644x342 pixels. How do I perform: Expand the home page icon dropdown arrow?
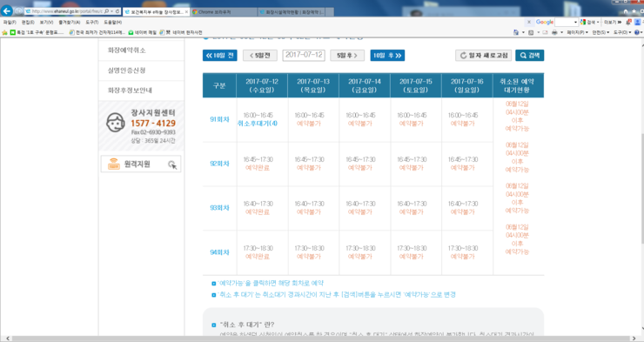[x=523, y=32]
